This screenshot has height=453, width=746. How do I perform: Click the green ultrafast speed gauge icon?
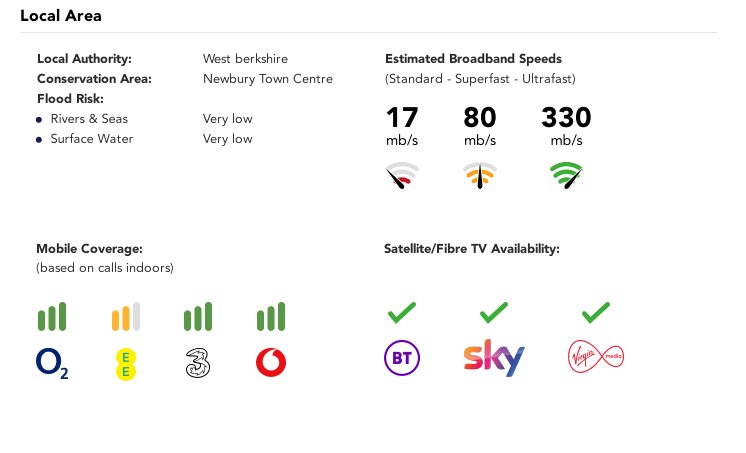566,176
